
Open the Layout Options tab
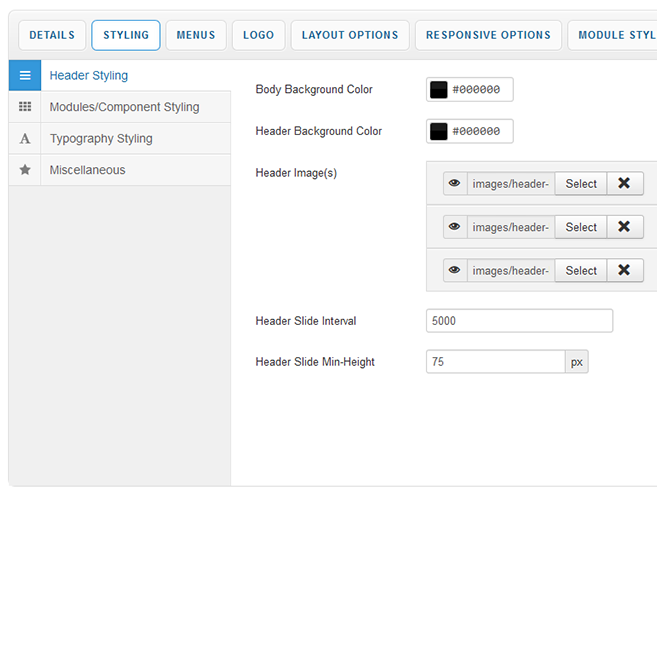(x=350, y=35)
